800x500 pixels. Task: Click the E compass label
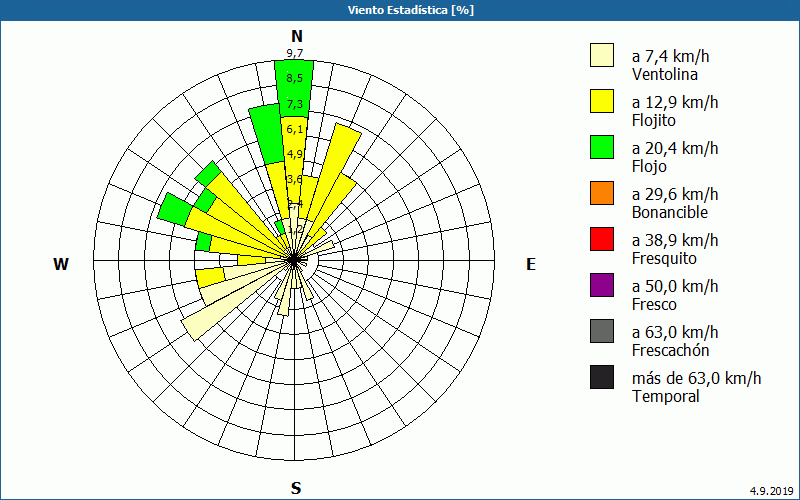click(x=531, y=264)
